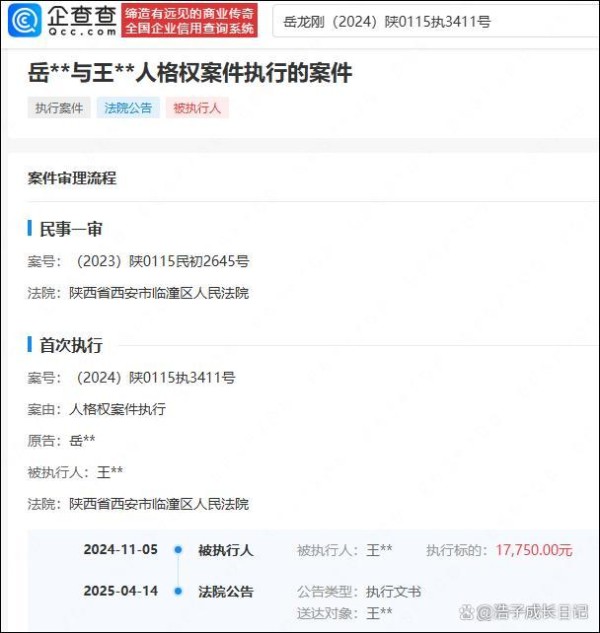Click the 首次执行 section heading

click(x=71, y=345)
